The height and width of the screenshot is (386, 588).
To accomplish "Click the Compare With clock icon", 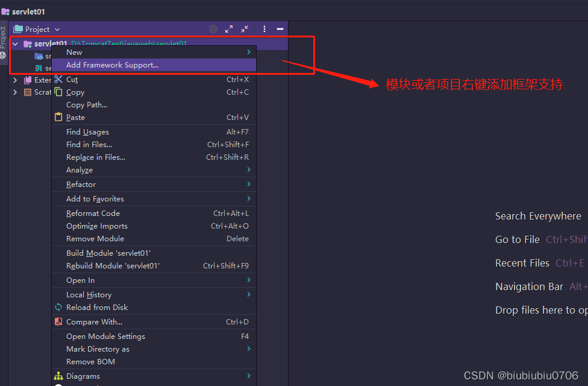I will 59,321.
